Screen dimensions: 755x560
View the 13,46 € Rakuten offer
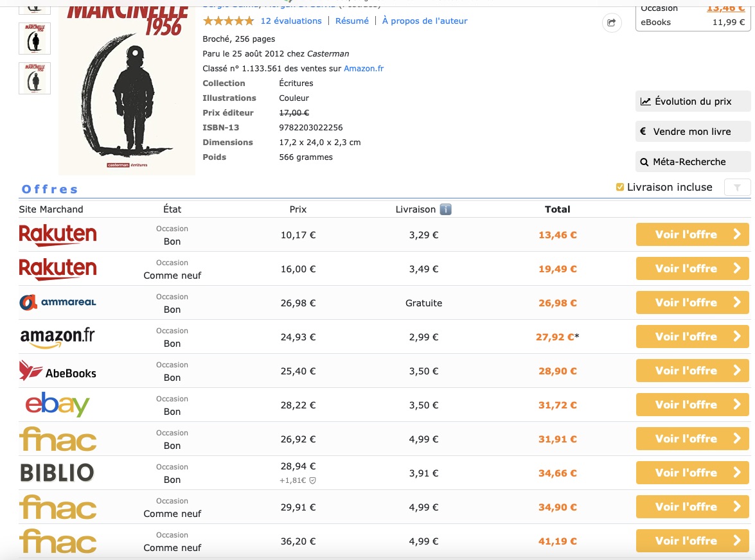pyautogui.click(x=692, y=234)
